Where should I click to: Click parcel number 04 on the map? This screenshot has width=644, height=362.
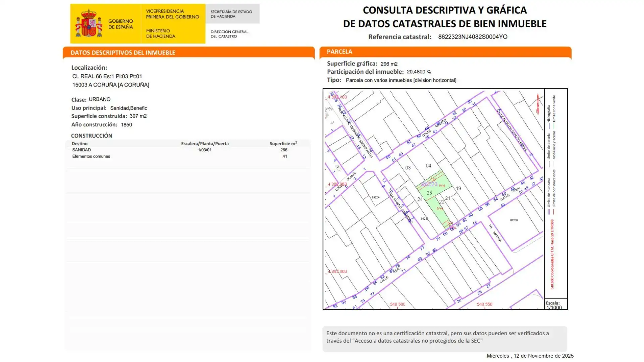[x=428, y=166]
